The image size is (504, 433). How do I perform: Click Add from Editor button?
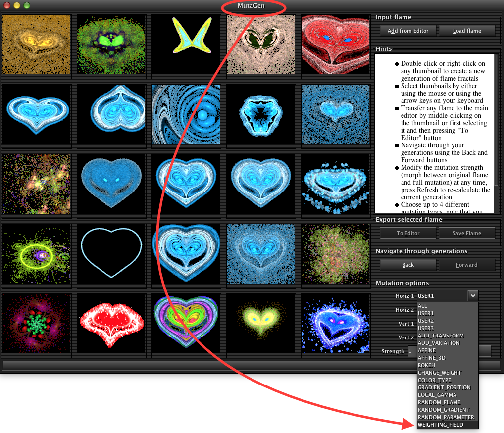[x=408, y=31]
